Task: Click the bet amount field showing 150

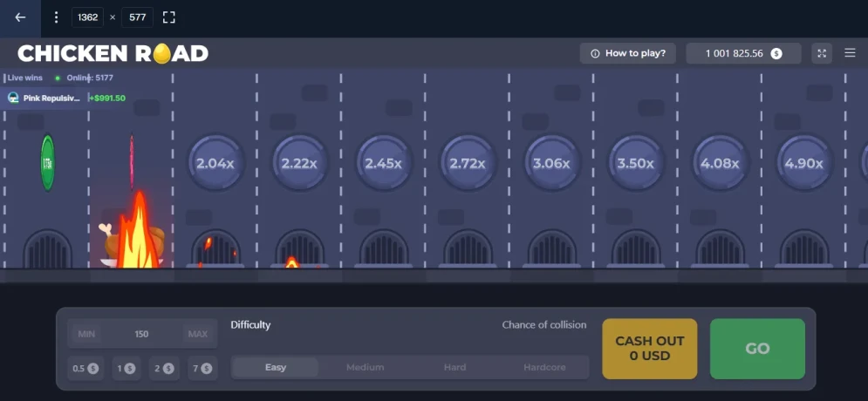Action: coord(141,334)
